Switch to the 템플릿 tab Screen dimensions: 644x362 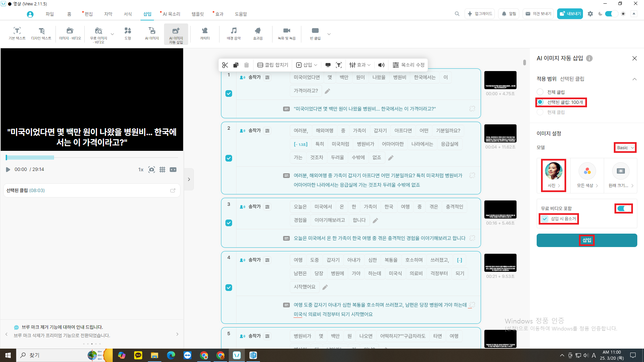tap(198, 14)
